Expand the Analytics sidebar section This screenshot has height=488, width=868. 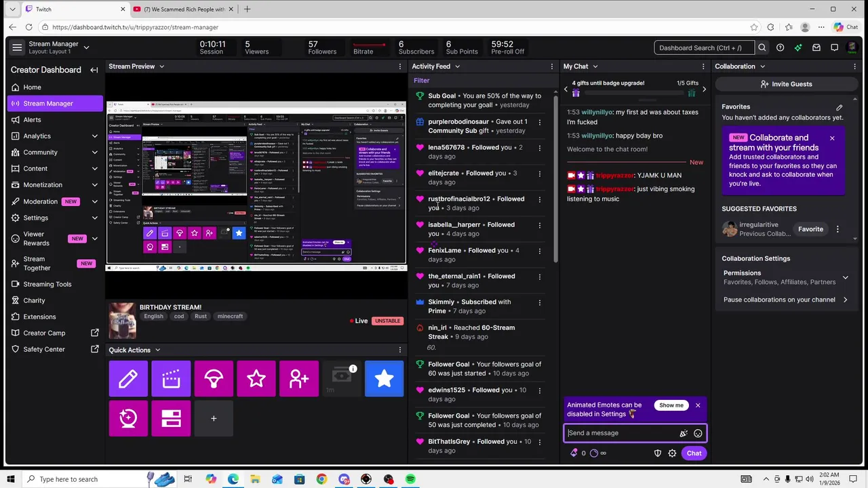coord(94,136)
